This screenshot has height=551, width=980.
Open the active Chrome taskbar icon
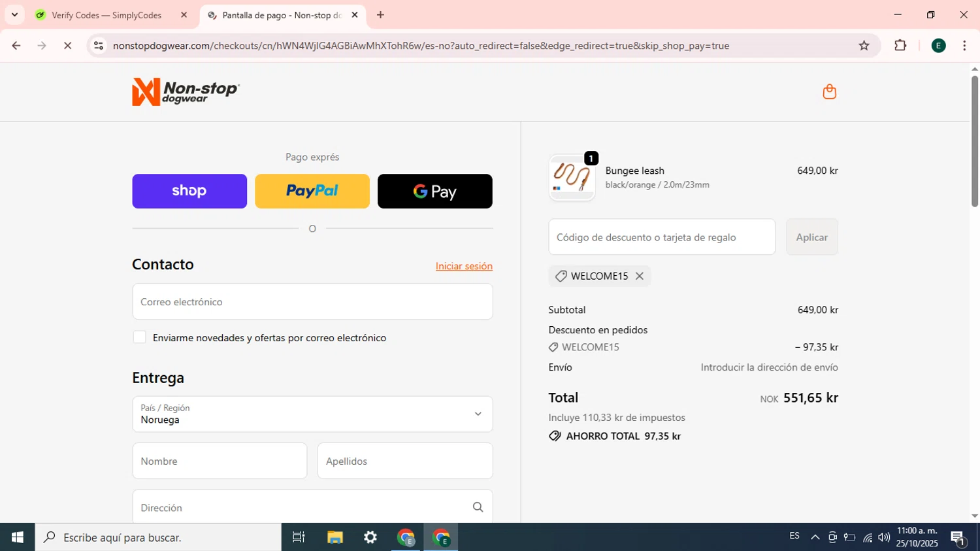pos(441,537)
